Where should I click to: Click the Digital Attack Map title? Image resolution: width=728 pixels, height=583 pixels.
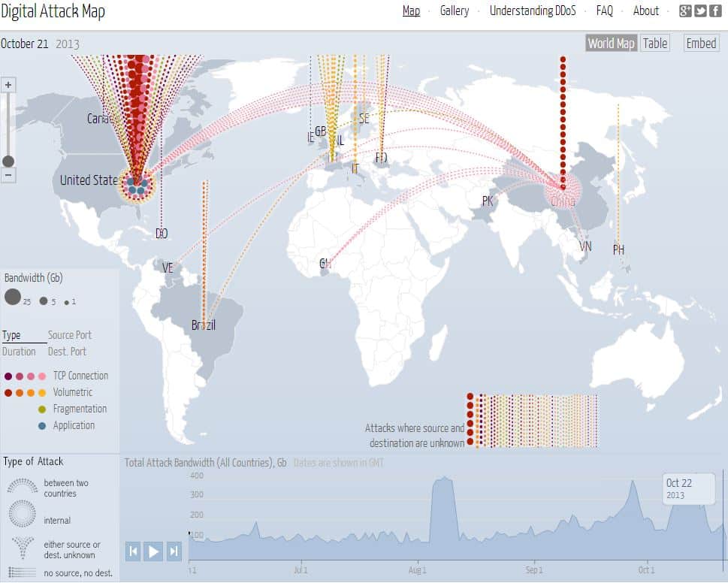(53, 11)
